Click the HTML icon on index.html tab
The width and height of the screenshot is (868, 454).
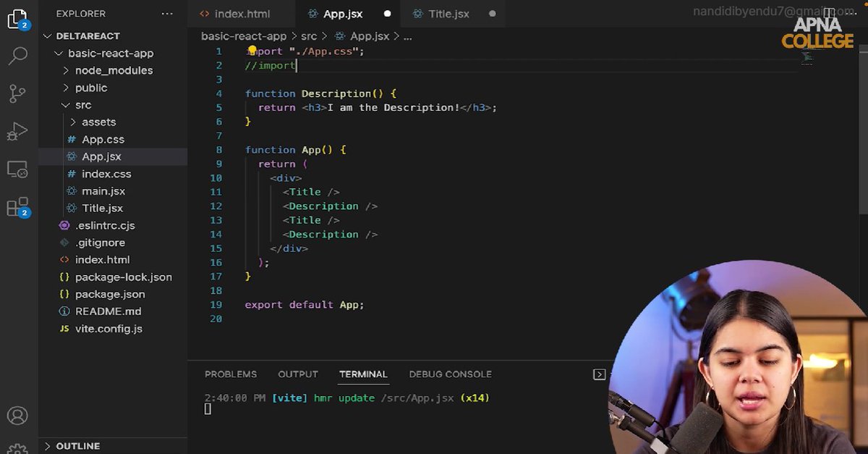(205, 14)
